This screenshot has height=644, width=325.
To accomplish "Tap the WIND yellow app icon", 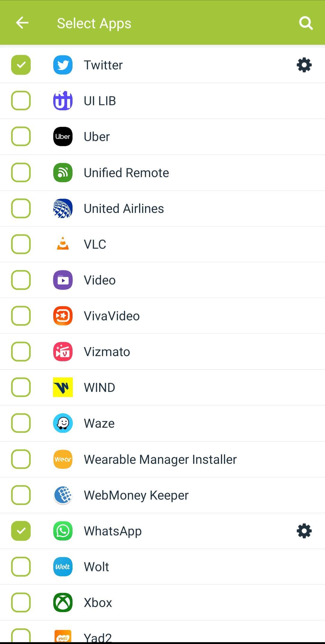I will (x=63, y=387).
